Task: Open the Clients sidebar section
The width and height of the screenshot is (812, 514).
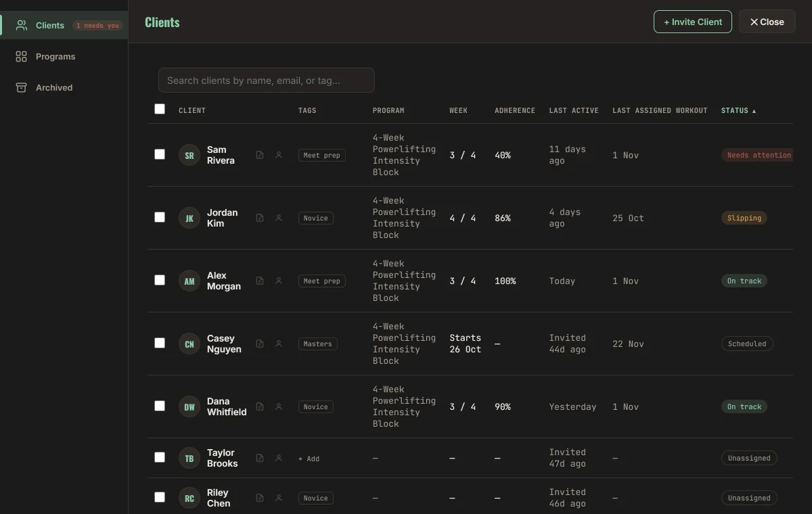Action: (64, 25)
